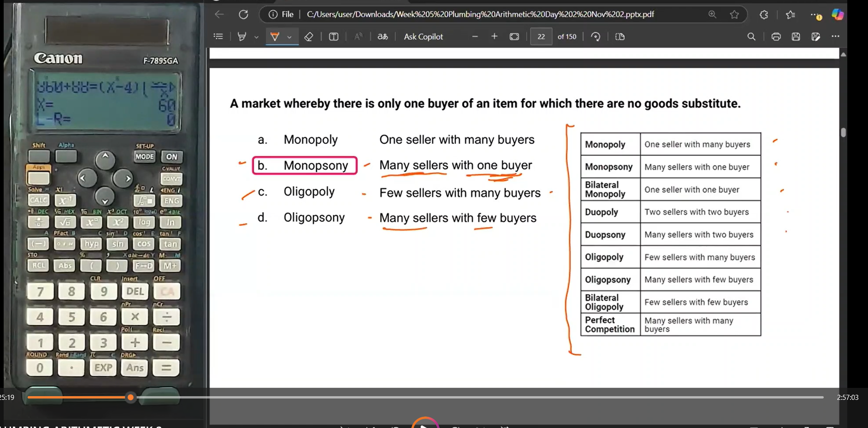Open the zoom magnifier in address bar
868x428 pixels.
coord(712,14)
